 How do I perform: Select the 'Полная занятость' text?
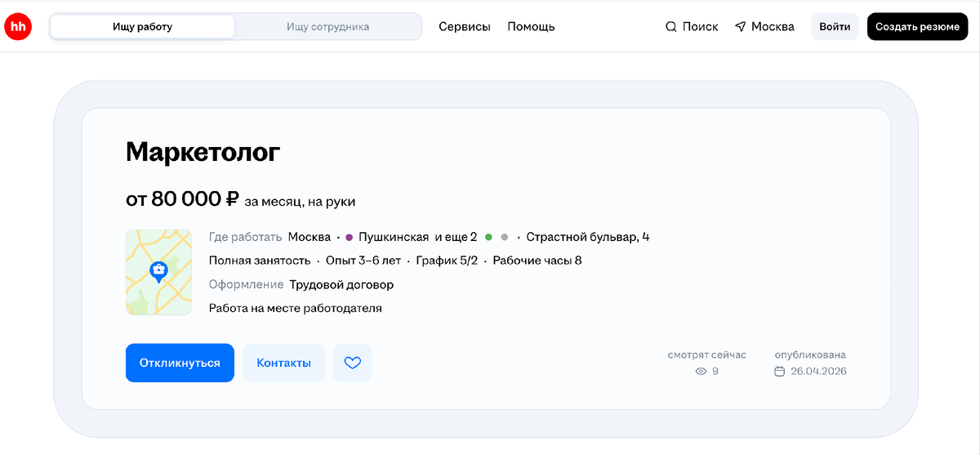tap(260, 261)
